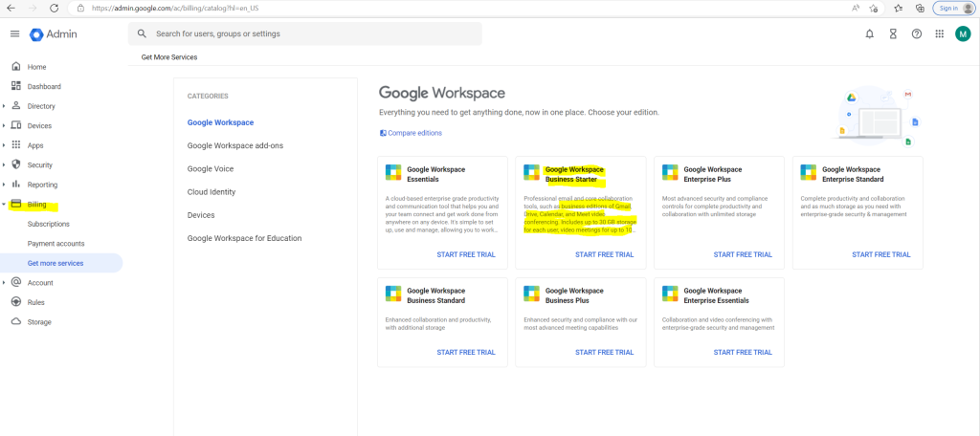Select Devices category in Categories list
Viewport: 980px width, 436px height.
coord(201,215)
